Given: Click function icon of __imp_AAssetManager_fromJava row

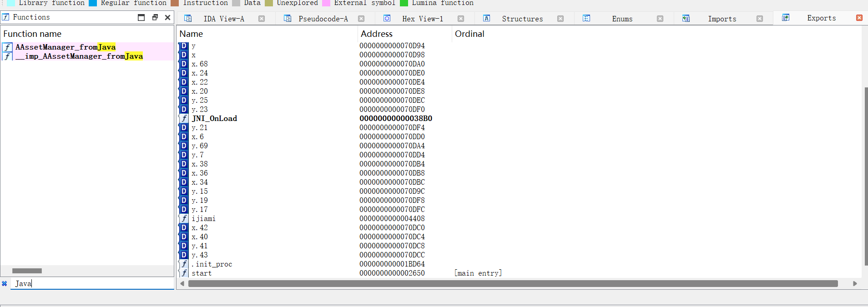Looking at the screenshot, I should pos(8,56).
